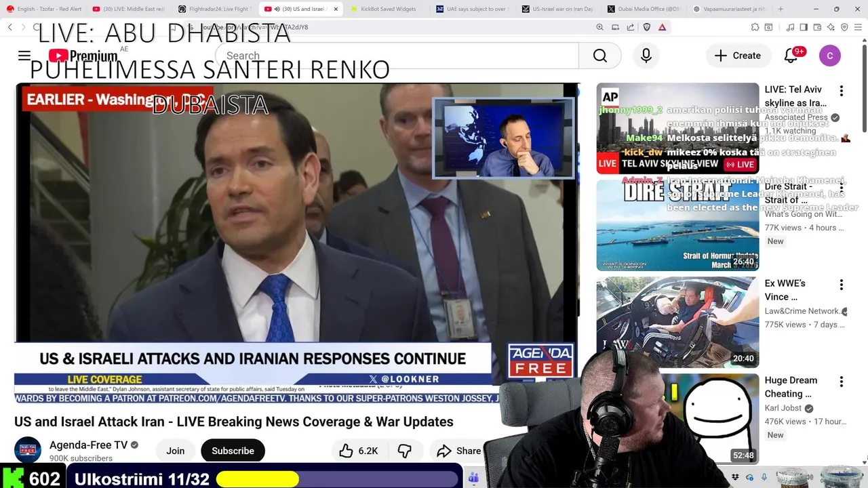This screenshot has width=868, height=488.
Task: Submit search with magnifier button
Action: (x=600, y=56)
